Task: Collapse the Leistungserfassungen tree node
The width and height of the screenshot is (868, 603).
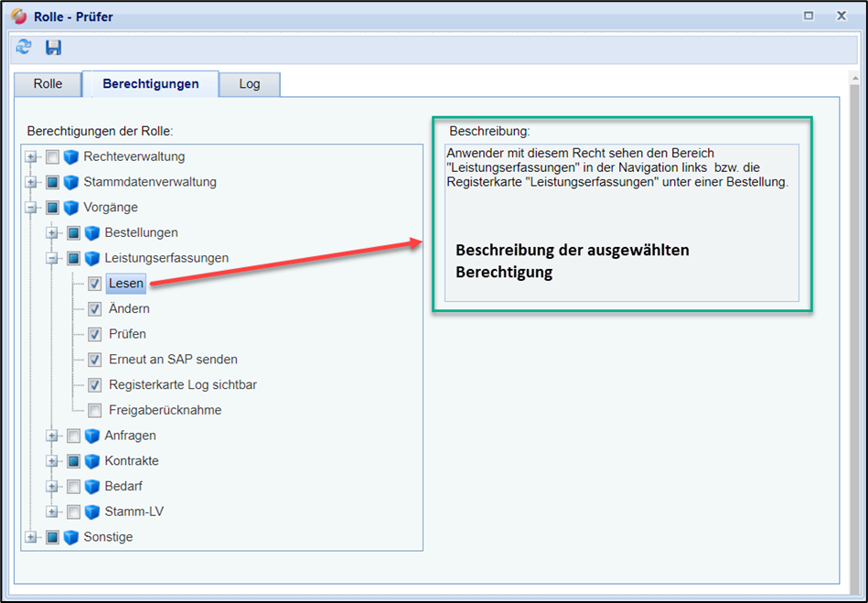Action: pos(53,259)
